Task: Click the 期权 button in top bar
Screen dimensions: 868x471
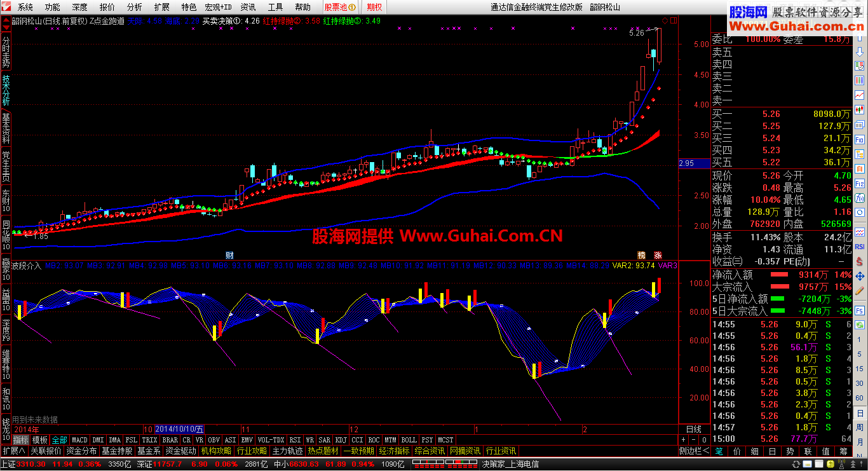Action: pos(375,7)
